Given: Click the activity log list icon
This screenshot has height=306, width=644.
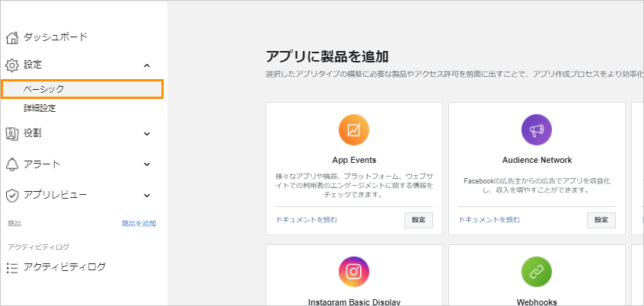Looking at the screenshot, I should coord(12,268).
